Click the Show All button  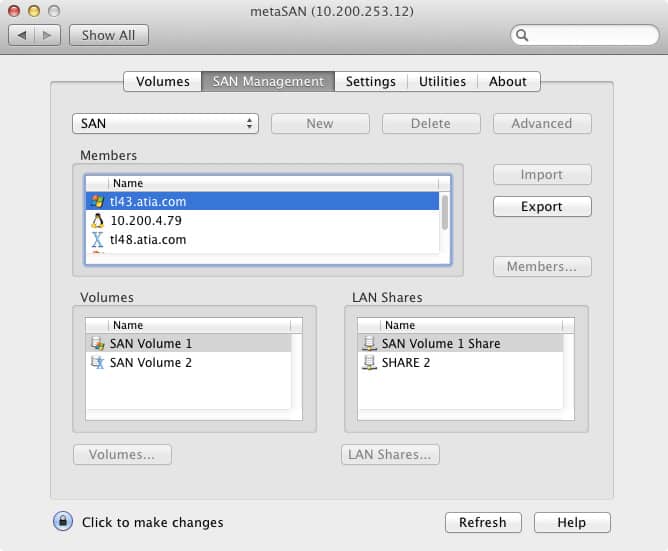[109, 35]
